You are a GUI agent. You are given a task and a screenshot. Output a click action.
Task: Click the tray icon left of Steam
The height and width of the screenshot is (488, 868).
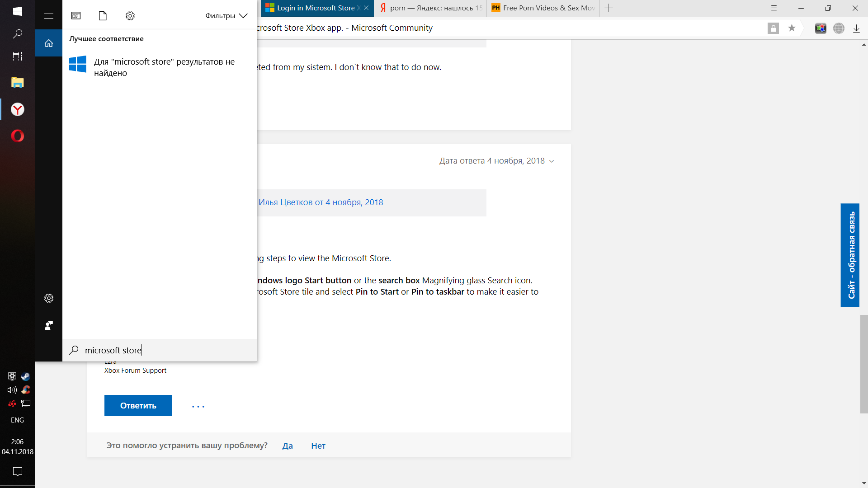click(x=12, y=376)
